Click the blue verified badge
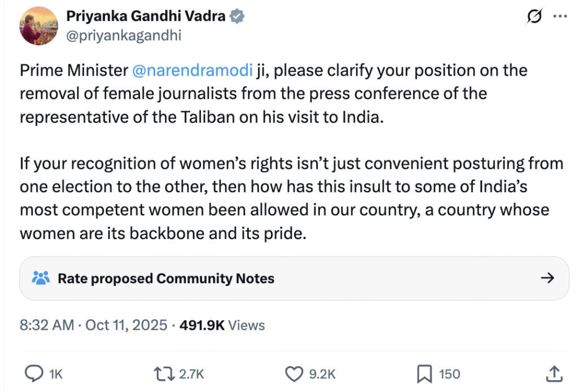Image resolution: width=578 pixels, height=392 pixels. pos(237,17)
